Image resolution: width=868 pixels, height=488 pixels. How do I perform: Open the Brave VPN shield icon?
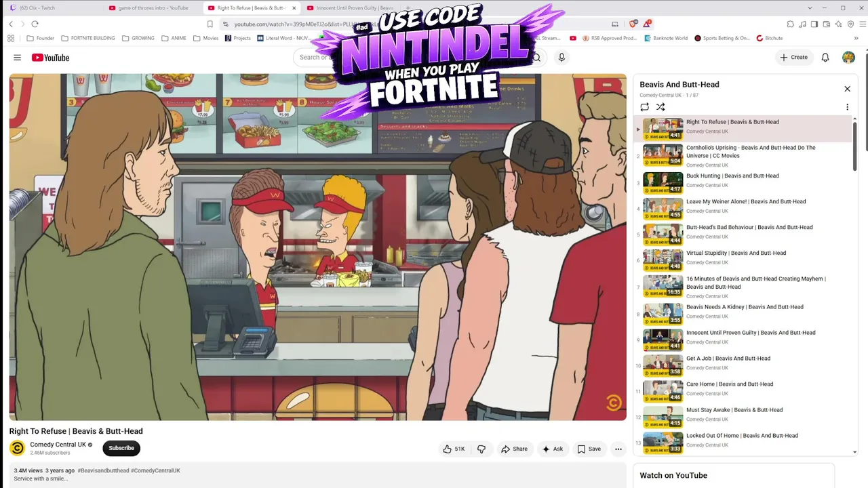pyautogui.click(x=850, y=24)
